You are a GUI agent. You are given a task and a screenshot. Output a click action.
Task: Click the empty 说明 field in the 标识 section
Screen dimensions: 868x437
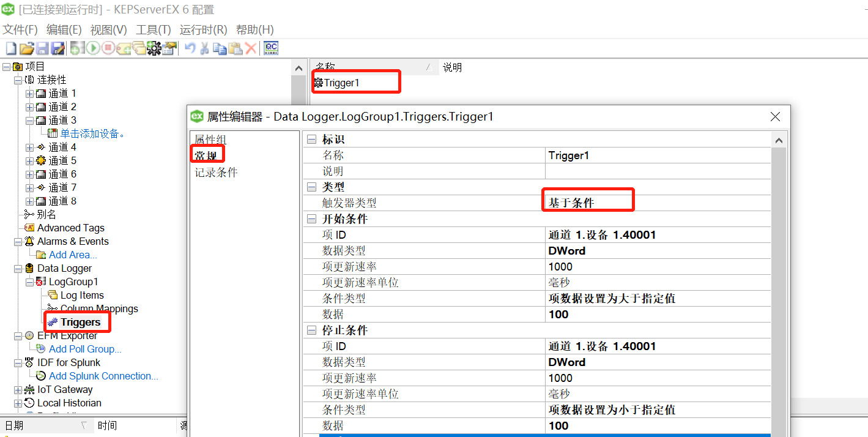tap(658, 171)
